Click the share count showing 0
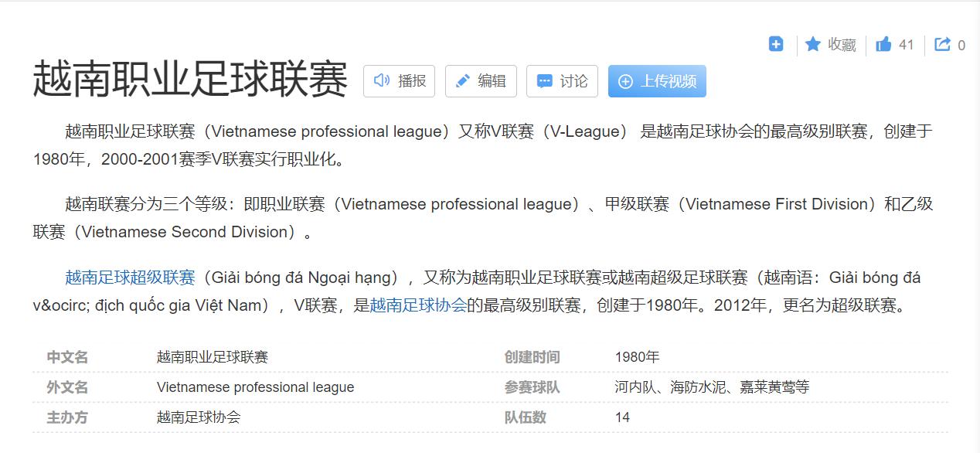 point(961,44)
